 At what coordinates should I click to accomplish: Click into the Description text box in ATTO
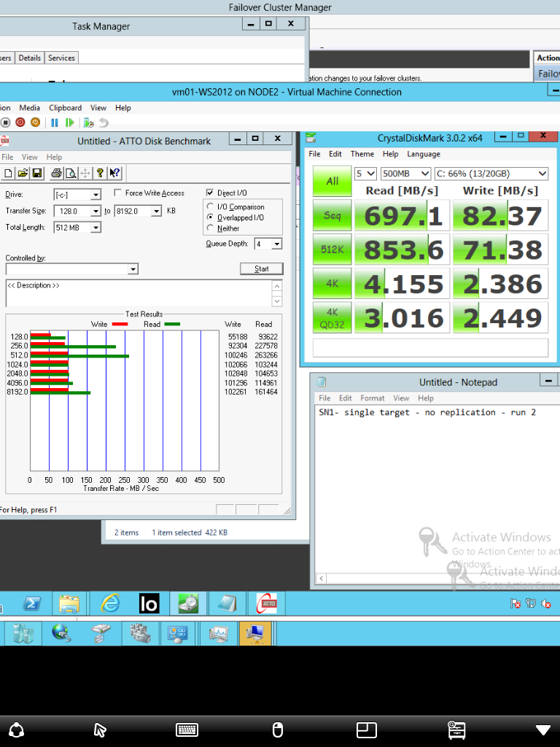[x=139, y=293]
